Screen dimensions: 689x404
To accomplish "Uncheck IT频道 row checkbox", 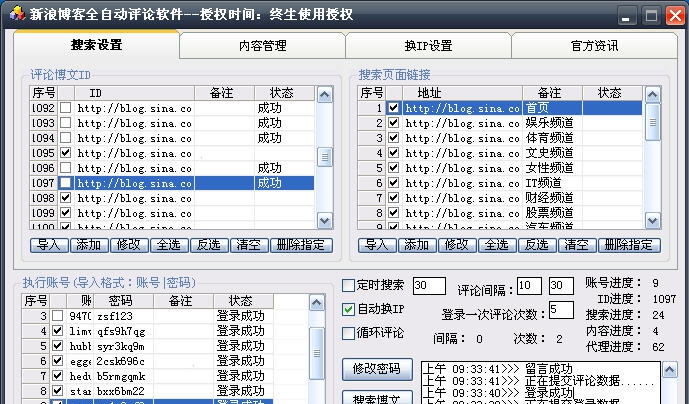I will (x=394, y=182).
